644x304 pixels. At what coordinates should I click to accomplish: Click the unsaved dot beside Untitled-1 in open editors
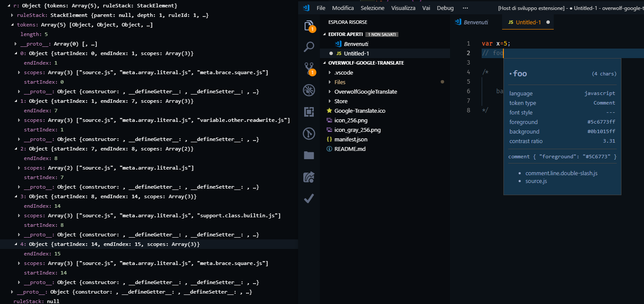pyautogui.click(x=331, y=53)
